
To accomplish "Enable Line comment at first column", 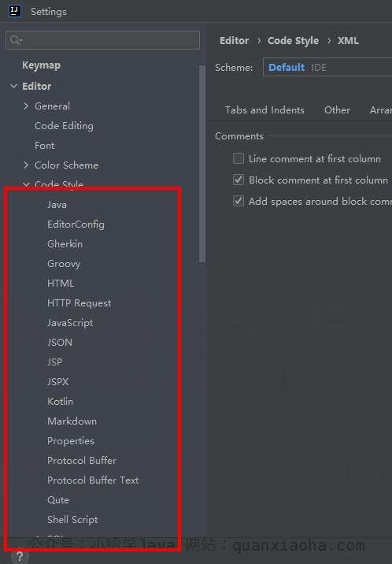I will pyautogui.click(x=239, y=158).
